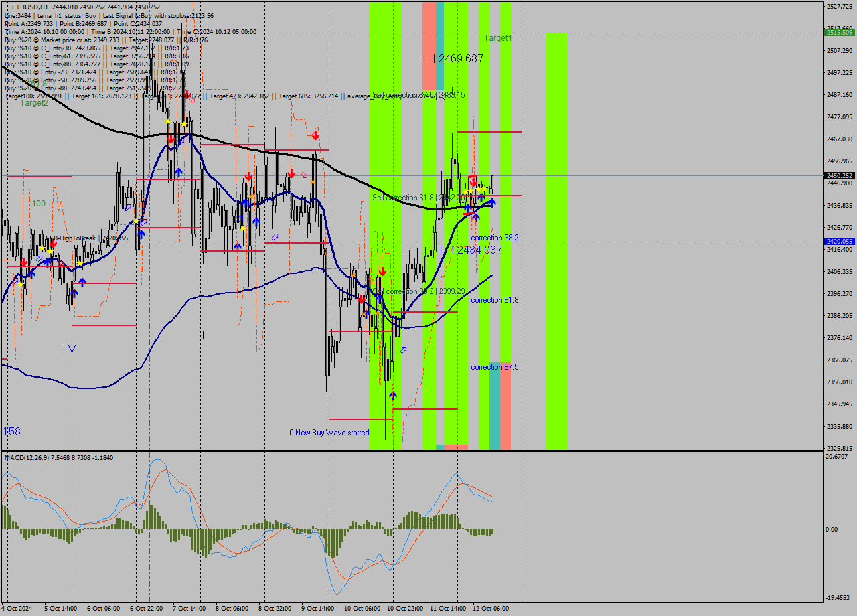The image size is (857, 616).
Task: Click the 2325.815 price axis value
Action: click(840, 448)
